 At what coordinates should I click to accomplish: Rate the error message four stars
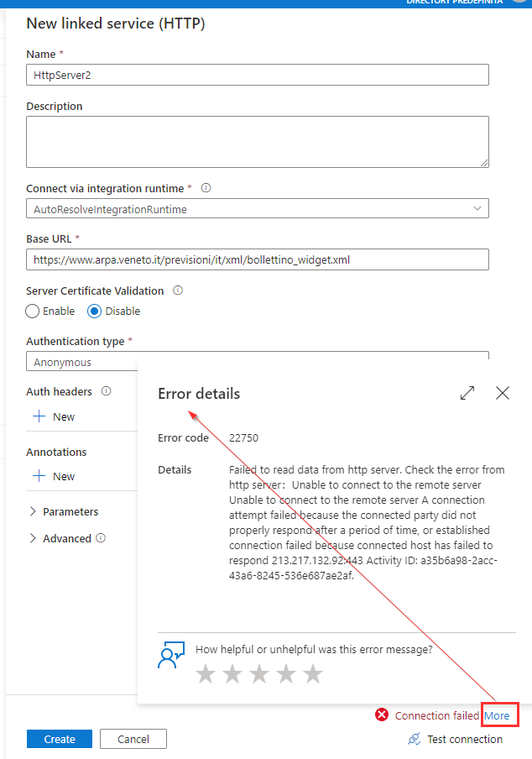286,673
